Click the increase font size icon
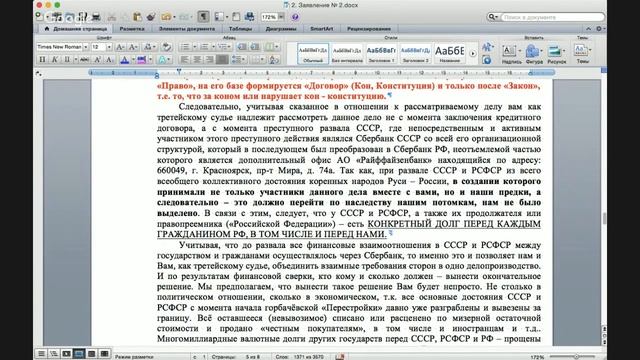 click(120, 47)
